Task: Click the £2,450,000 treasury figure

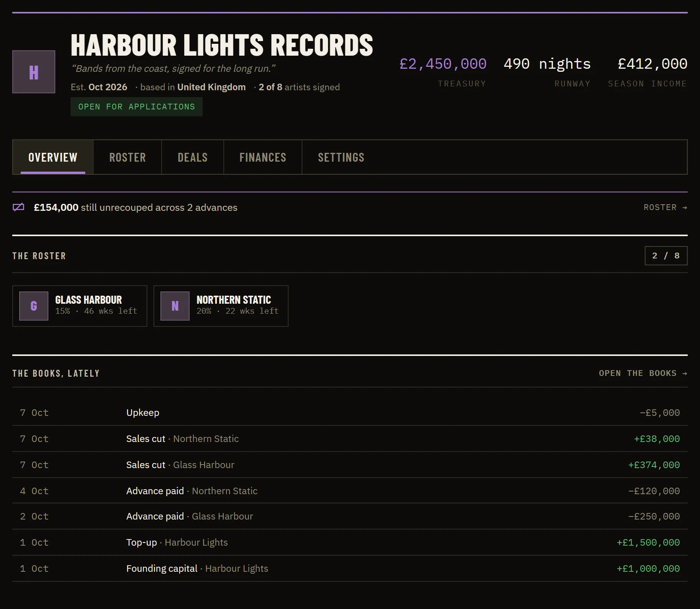Action: (443, 64)
